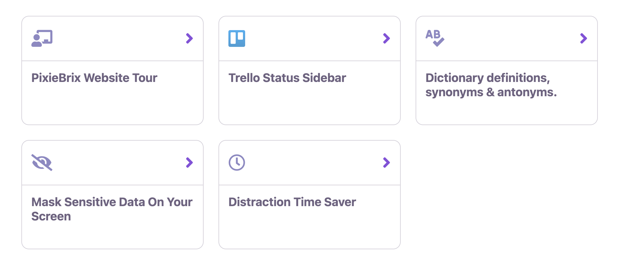
Task: Click the AB spell-check icon
Action: pos(435,38)
